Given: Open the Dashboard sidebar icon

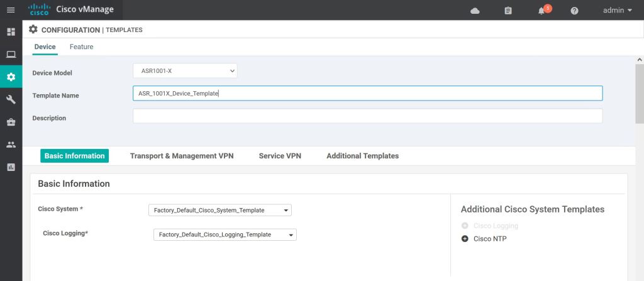Looking at the screenshot, I should pyautogui.click(x=11, y=32).
